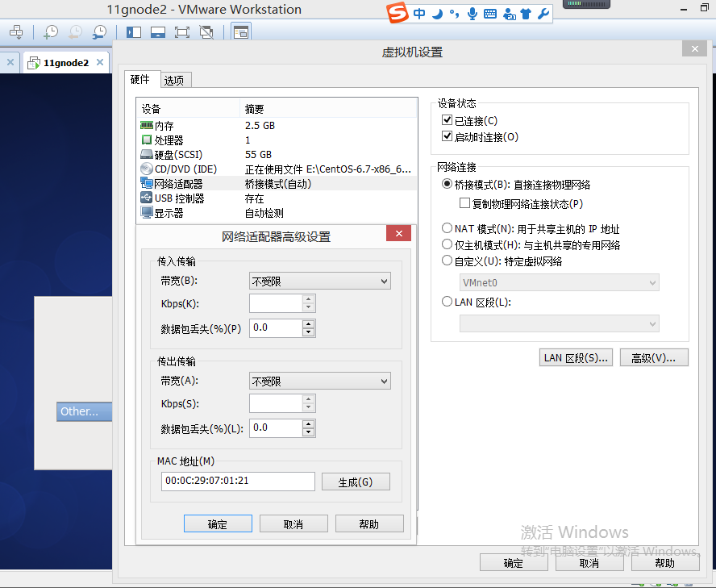
Task: Switch to the 选项 tab
Action: point(175,81)
